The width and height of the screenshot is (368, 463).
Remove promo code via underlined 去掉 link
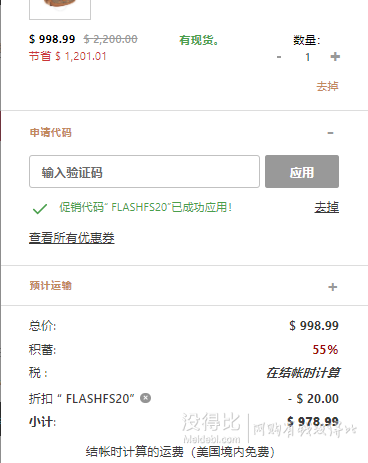(x=327, y=207)
